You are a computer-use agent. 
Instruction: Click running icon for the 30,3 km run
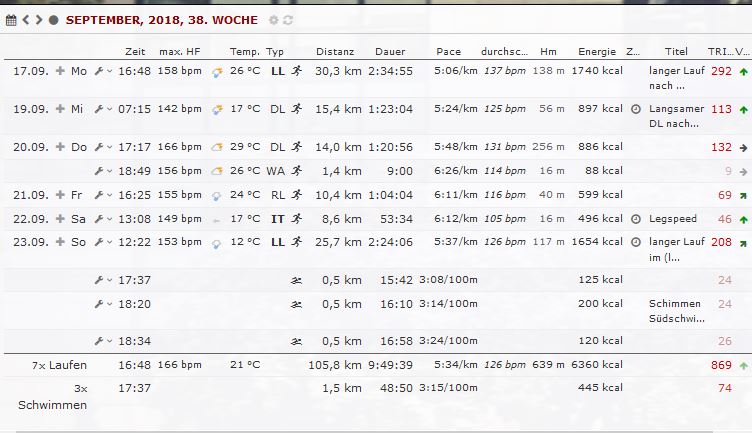[296, 72]
